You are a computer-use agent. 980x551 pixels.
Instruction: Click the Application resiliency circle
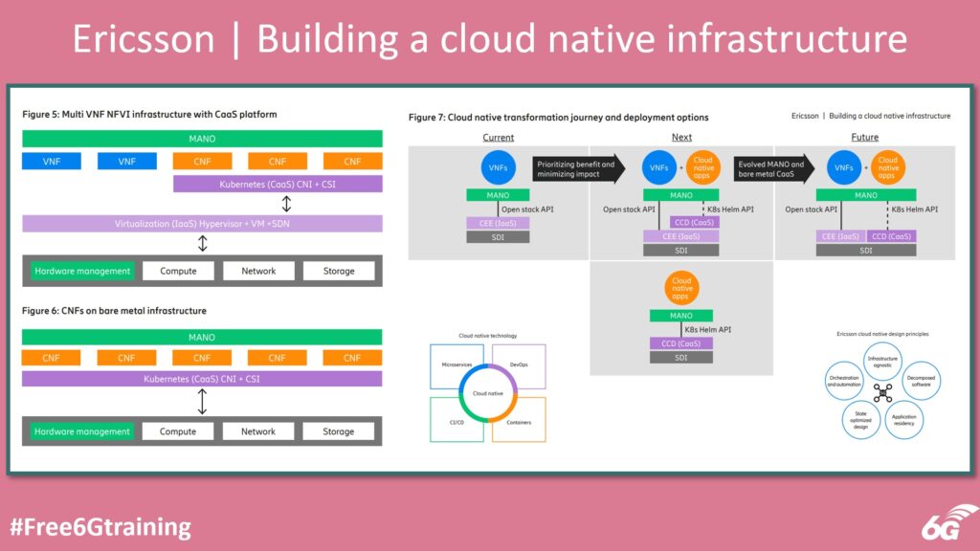pos(903,419)
